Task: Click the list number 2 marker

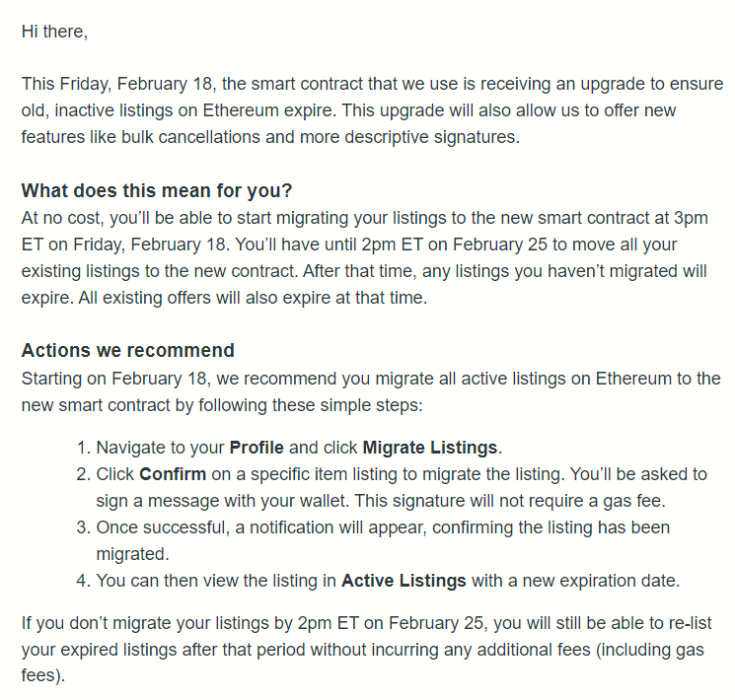Action: pos(83,474)
